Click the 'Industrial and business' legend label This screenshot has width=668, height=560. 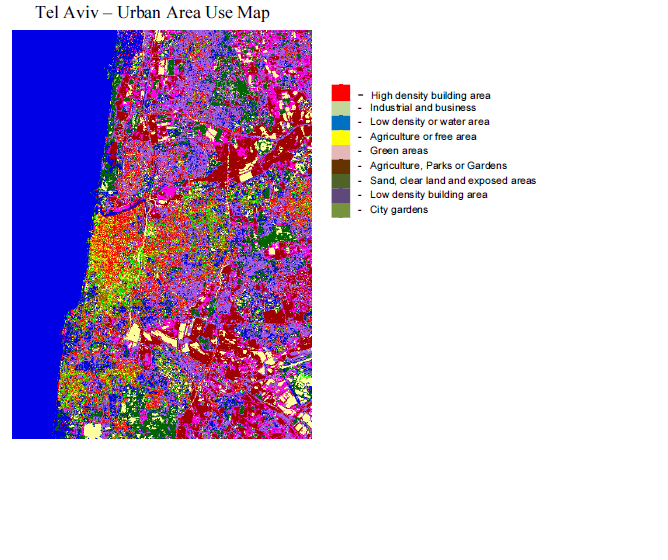tap(423, 108)
